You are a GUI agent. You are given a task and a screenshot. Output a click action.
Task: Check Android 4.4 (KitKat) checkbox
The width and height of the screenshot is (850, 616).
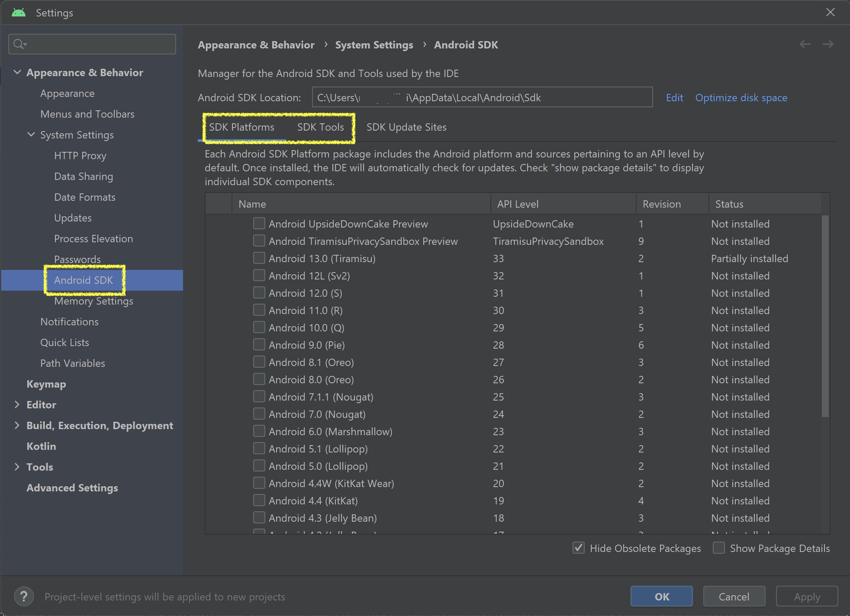click(x=259, y=500)
